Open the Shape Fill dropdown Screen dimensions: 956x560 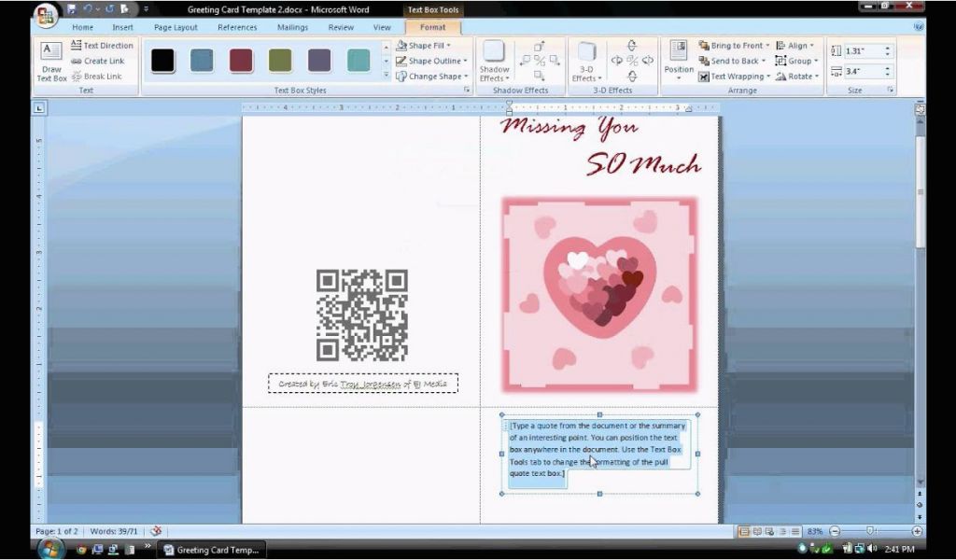click(424, 46)
